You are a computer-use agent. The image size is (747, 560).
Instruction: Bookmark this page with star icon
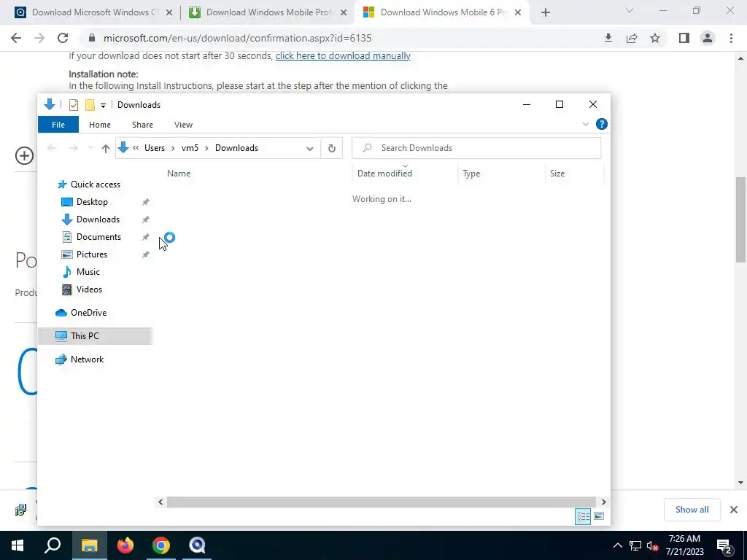[655, 38]
